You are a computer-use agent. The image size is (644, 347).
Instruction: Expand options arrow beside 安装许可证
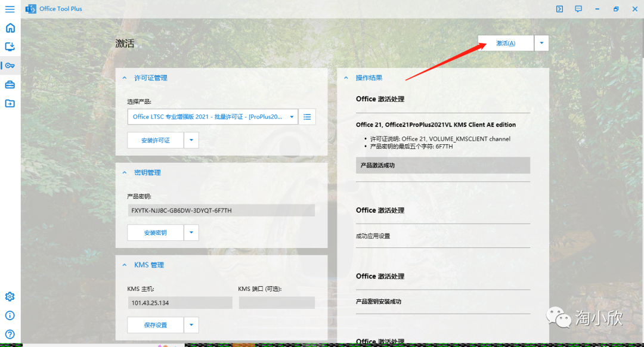coord(191,140)
